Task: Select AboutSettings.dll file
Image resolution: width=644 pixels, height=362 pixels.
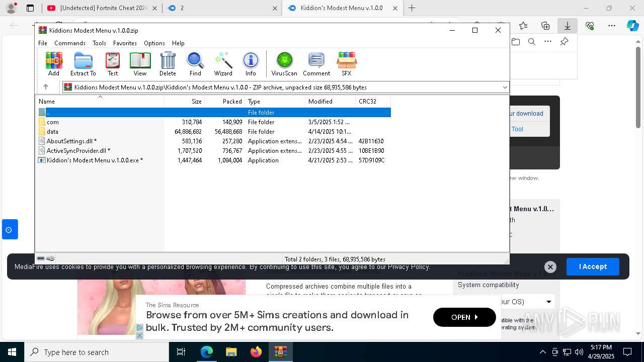Action: 213,141
